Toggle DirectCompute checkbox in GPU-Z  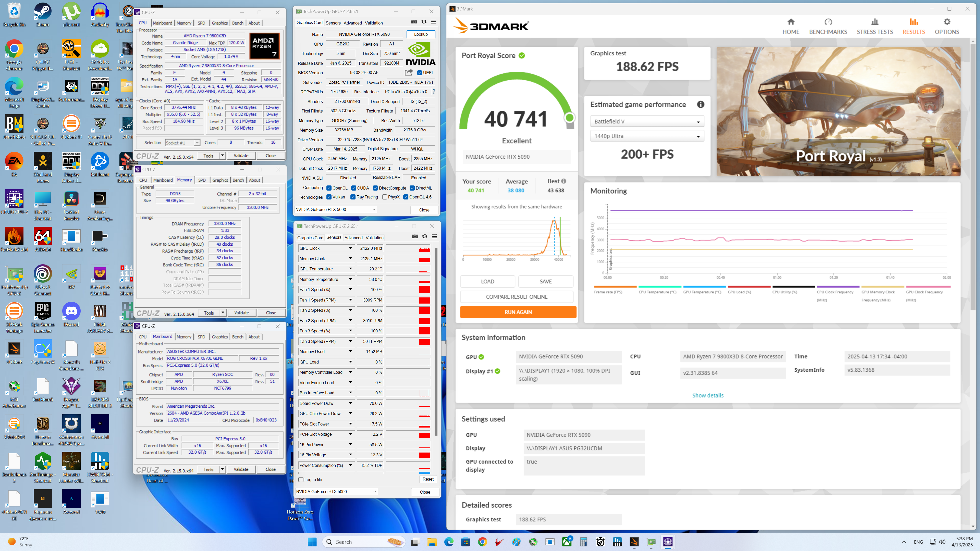[375, 188]
